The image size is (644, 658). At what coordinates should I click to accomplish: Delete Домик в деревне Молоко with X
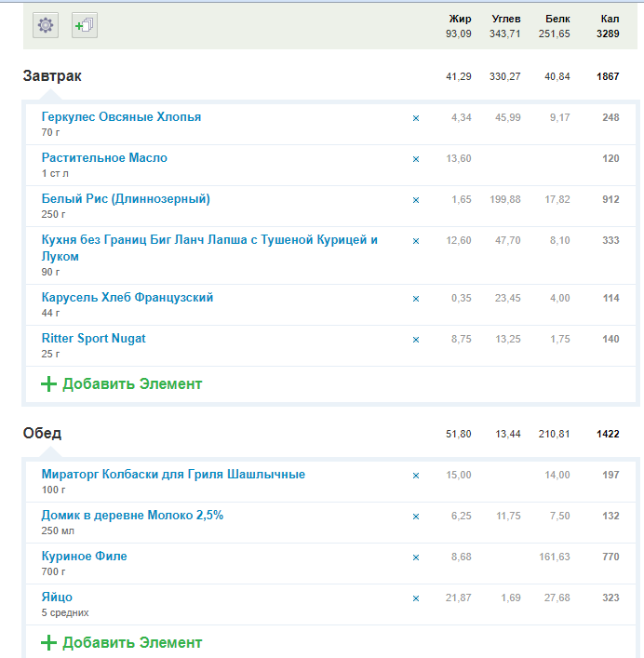(416, 517)
